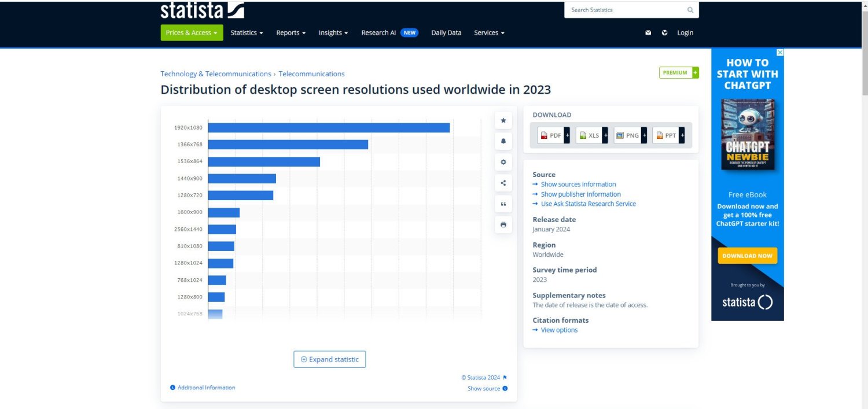The width and height of the screenshot is (868, 409).
Task: Click Show sources information link
Action: 578,185
